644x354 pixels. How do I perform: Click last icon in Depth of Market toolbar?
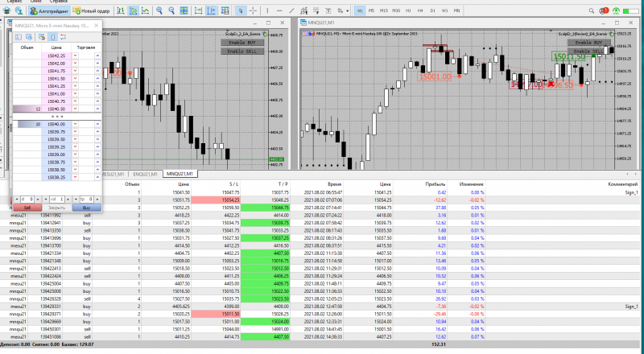click(x=63, y=37)
